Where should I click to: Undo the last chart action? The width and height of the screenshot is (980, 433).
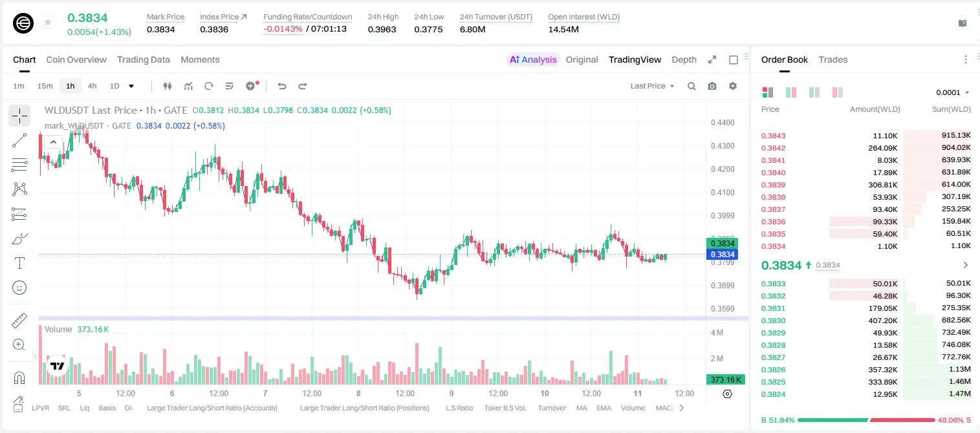click(282, 86)
